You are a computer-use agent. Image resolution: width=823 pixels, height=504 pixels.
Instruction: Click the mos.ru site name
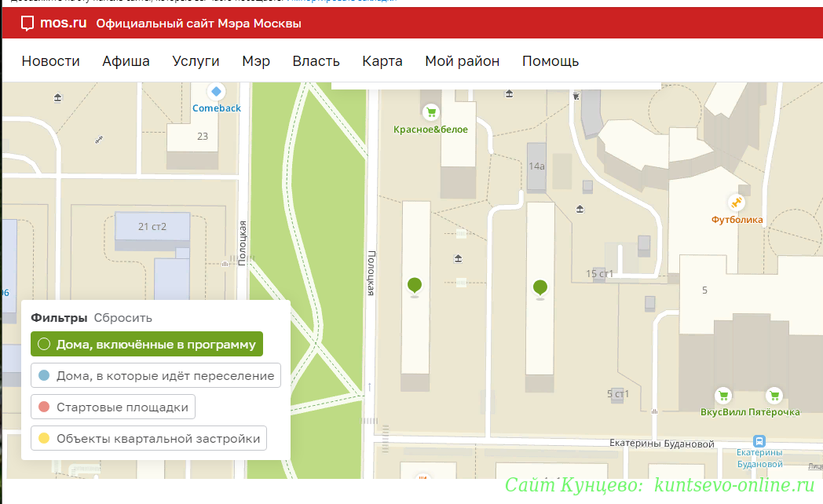pyautogui.click(x=64, y=23)
